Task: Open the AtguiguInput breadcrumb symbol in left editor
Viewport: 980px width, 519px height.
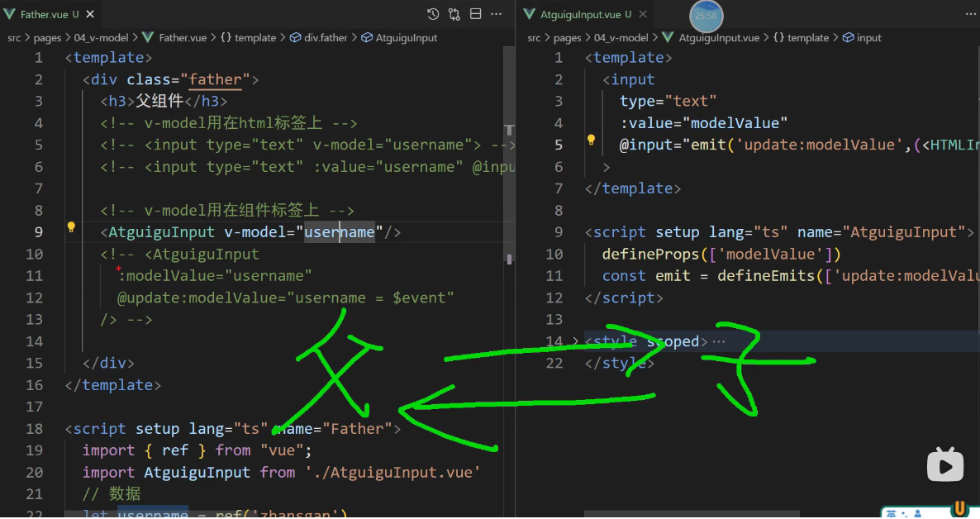Action: [x=399, y=37]
